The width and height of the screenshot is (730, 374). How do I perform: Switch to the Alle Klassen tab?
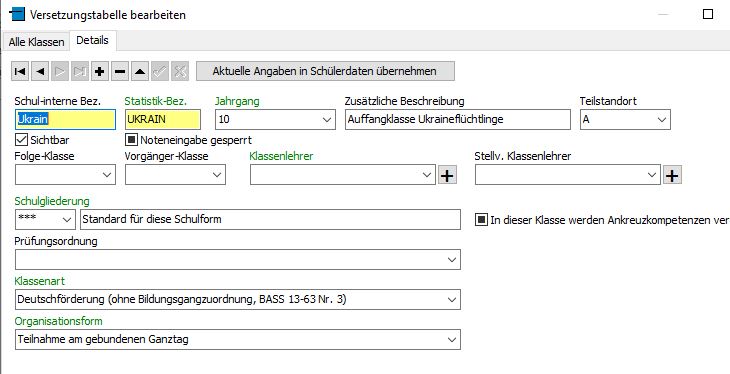click(x=36, y=42)
